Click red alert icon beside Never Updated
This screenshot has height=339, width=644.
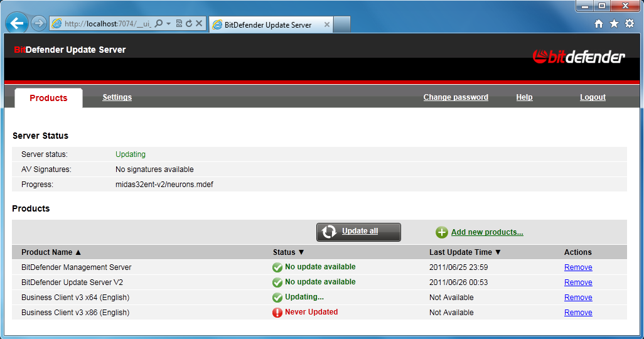[277, 313]
